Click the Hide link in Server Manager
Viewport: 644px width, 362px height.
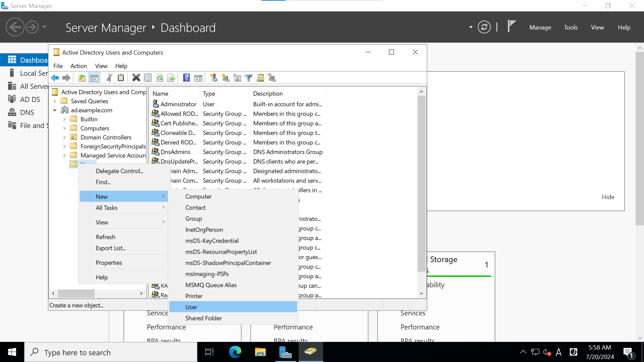(607, 197)
